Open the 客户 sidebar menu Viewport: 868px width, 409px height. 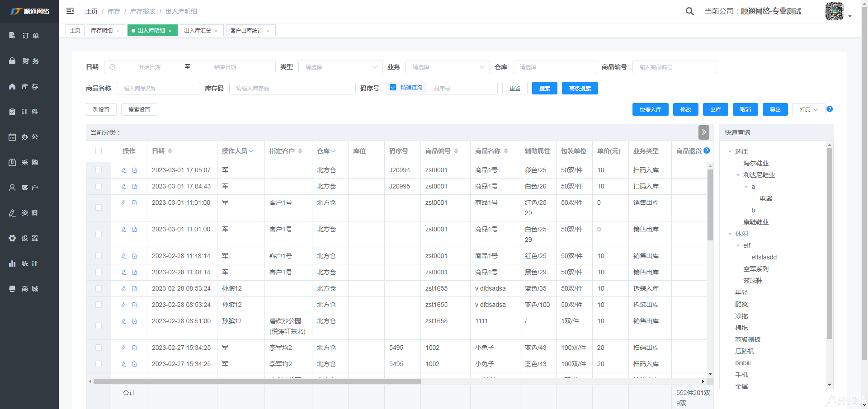pyautogui.click(x=29, y=188)
